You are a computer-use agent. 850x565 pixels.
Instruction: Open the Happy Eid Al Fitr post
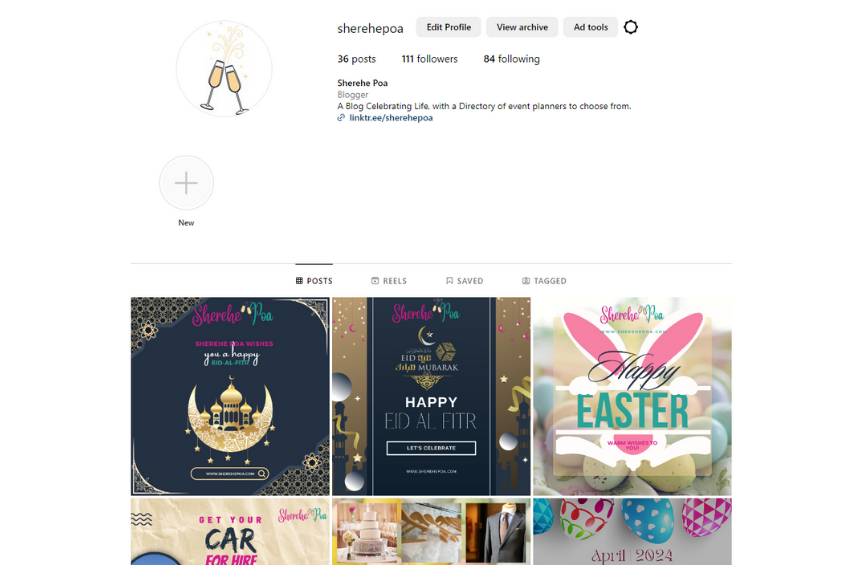(432, 396)
